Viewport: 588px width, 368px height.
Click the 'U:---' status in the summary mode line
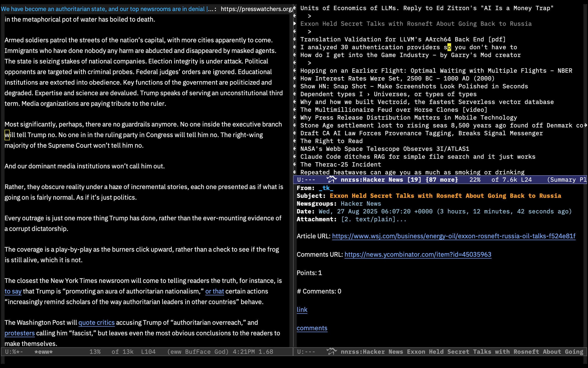pos(306,180)
